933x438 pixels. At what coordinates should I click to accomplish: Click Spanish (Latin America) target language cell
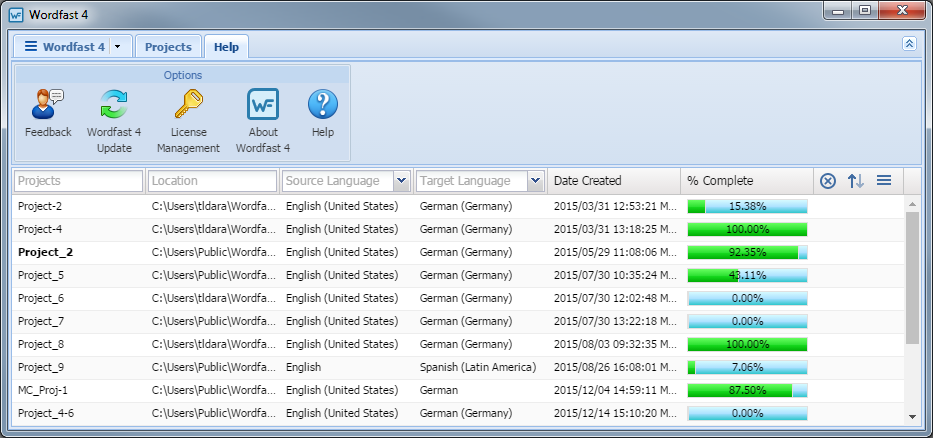[x=478, y=367]
